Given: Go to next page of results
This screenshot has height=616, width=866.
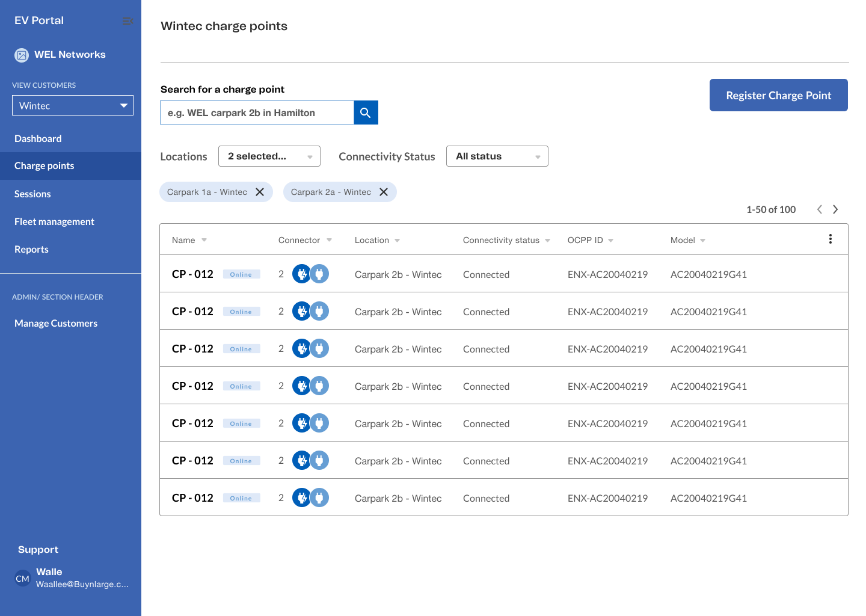Looking at the screenshot, I should tap(835, 209).
